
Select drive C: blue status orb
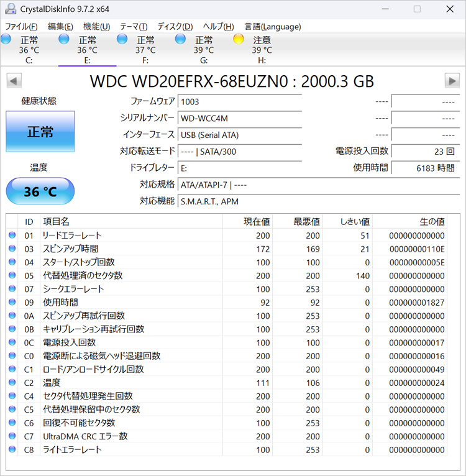tap(6, 39)
